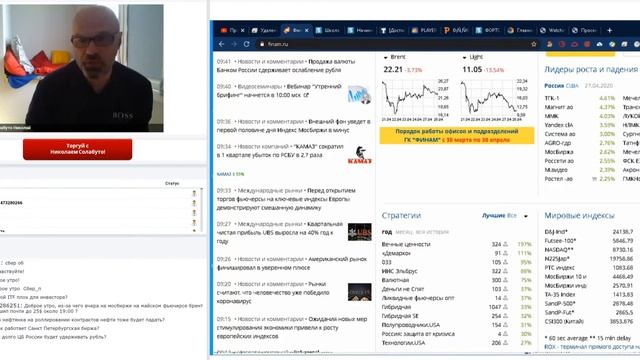Switch to the Главн browser tab
The height and width of the screenshot is (360, 640).
tap(520, 30)
